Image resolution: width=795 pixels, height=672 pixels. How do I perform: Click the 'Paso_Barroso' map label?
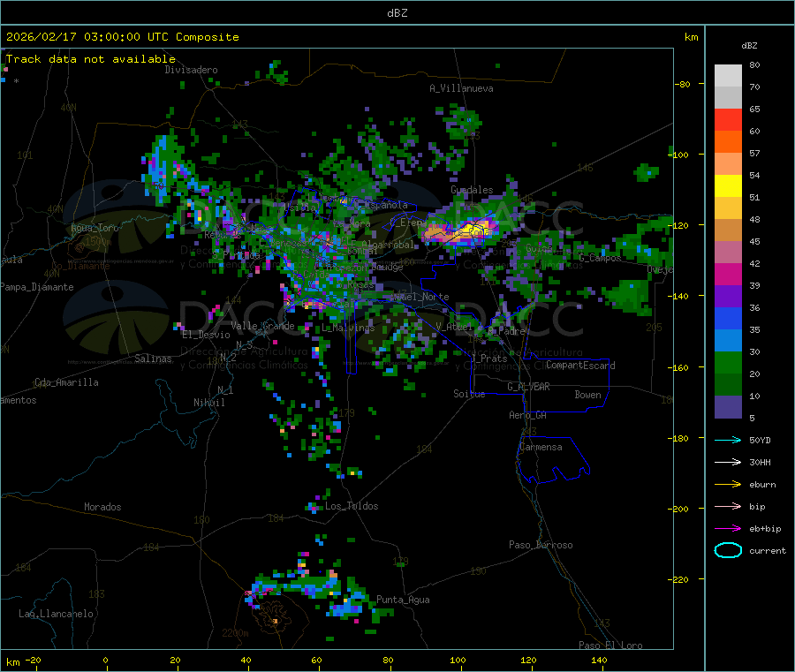pos(541,545)
